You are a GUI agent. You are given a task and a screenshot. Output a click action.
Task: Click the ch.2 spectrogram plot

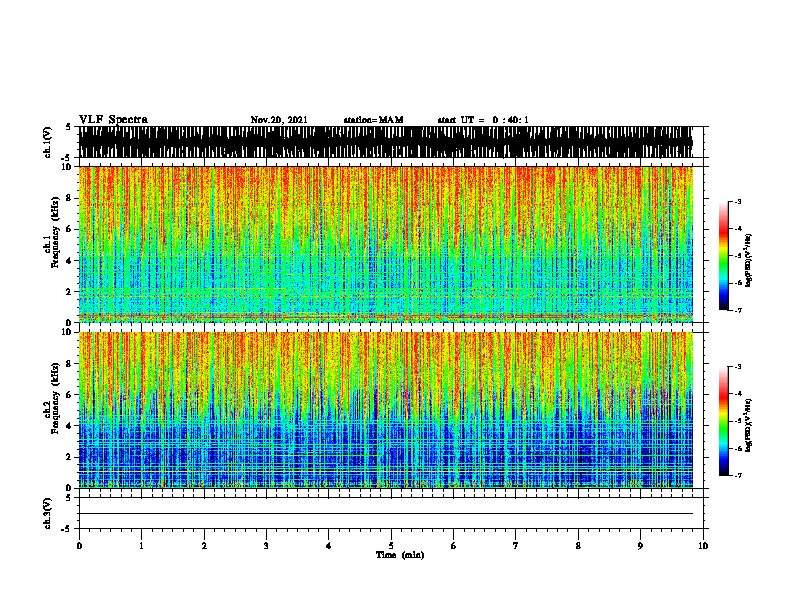click(391, 410)
